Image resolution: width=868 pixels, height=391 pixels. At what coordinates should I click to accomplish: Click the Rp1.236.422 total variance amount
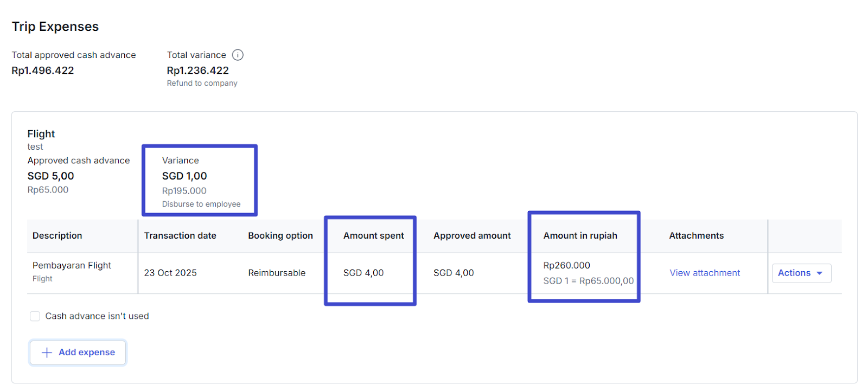point(197,70)
